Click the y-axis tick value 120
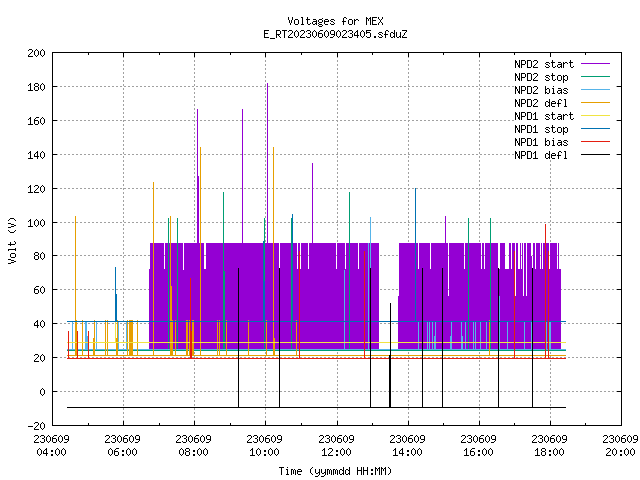Viewport: 640px width, 480px height. pyautogui.click(x=36, y=189)
